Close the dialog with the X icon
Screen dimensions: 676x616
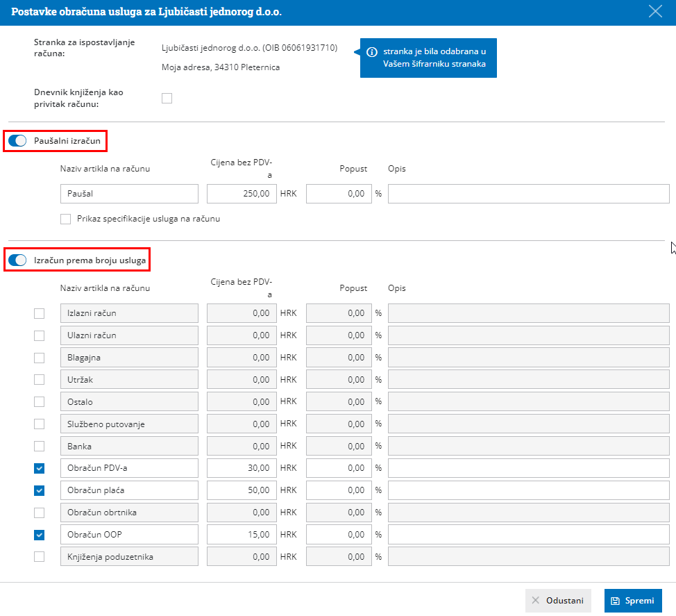click(x=654, y=11)
